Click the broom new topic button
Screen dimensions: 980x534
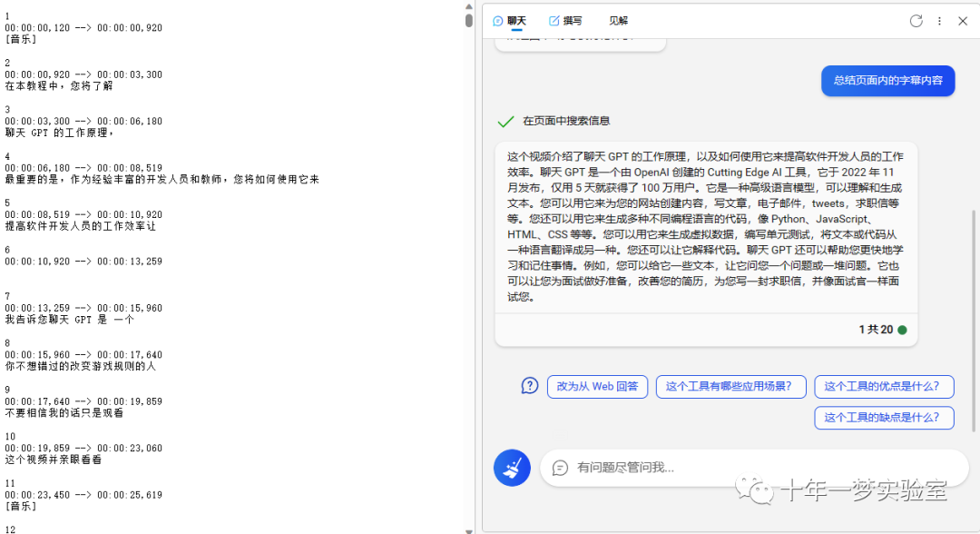tap(512, 468)
